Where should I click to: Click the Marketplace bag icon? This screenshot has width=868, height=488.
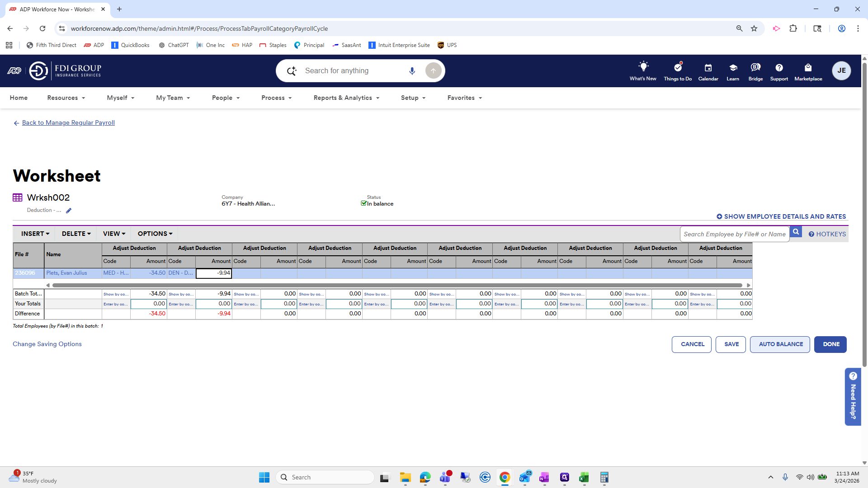tap(808, 68)
